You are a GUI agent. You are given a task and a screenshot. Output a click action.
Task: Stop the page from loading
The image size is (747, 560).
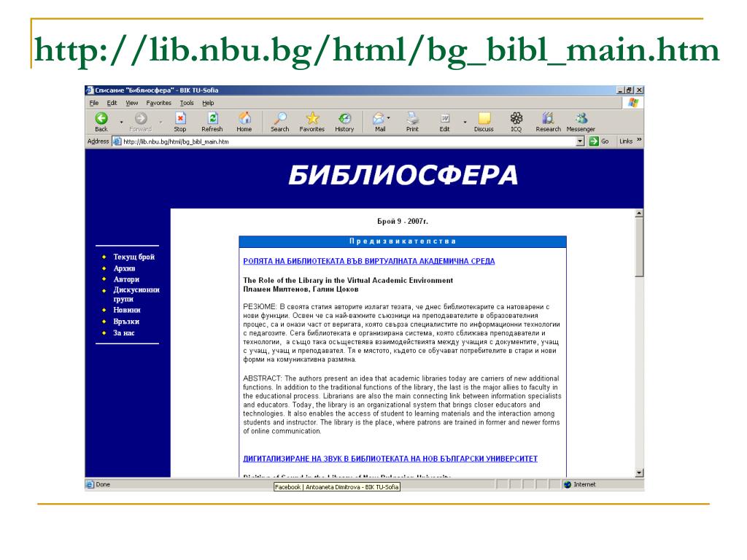pos(180,122)
